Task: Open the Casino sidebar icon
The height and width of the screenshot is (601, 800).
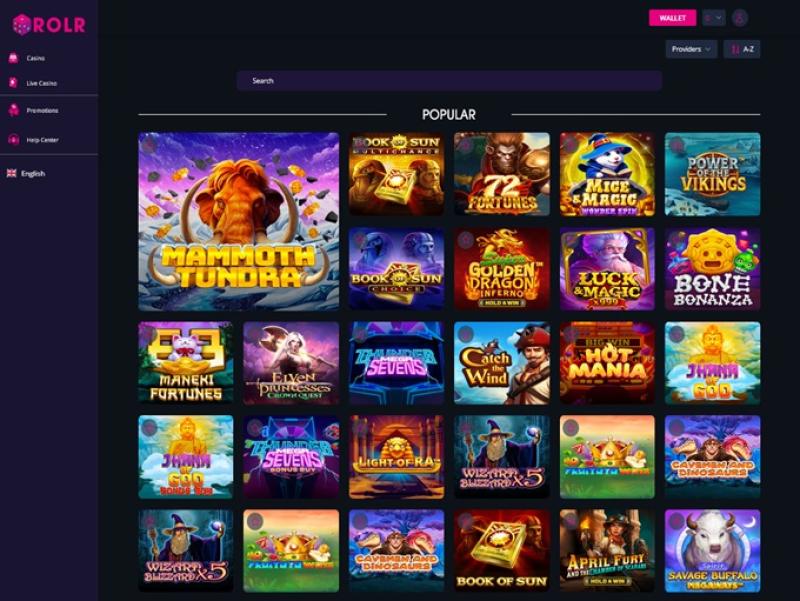Action: click(14, 58)
